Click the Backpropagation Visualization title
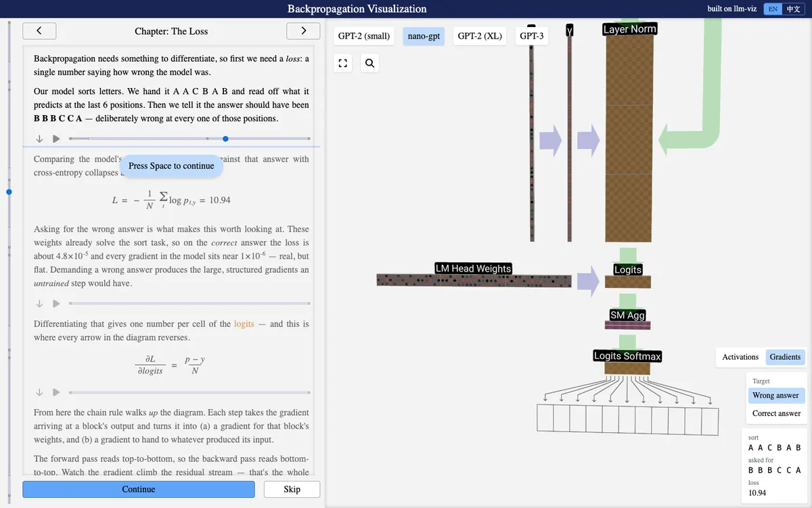Image resolution: width=812 pixels, height=508 pixels. pos(357,9)
